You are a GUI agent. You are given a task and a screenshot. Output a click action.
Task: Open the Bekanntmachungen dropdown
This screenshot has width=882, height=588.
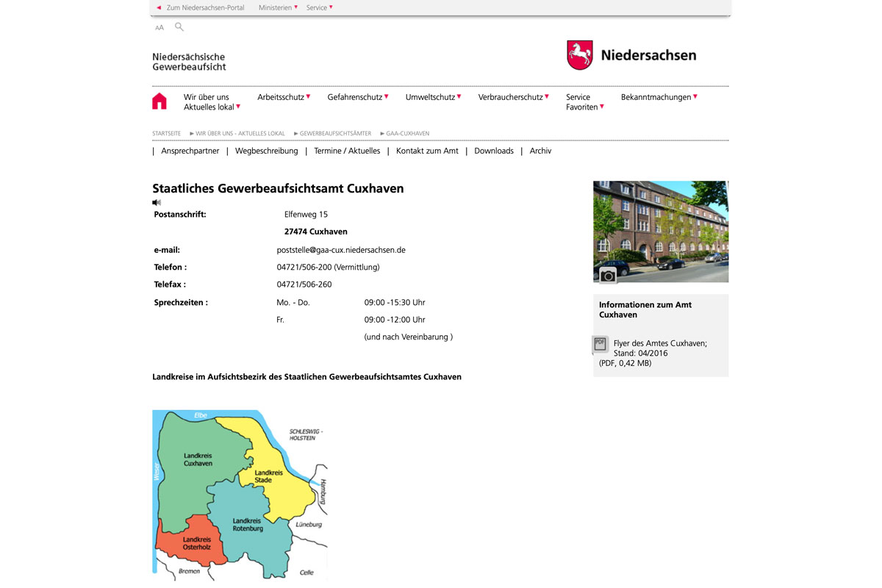tap(659, 97)
